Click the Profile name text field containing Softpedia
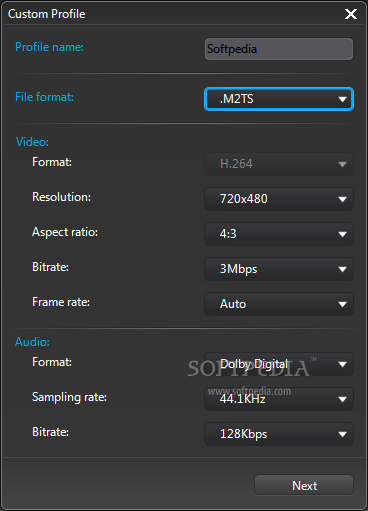The image size is (368, 511). coord(279,49)
